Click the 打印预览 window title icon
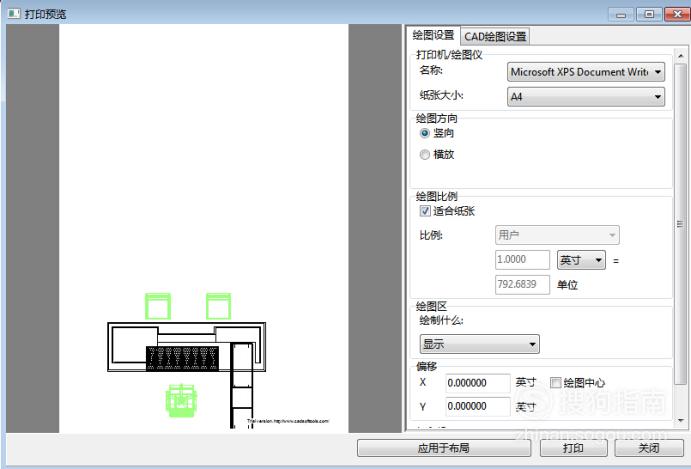Screen dimensions: 691x469 [x=14, y=14]
